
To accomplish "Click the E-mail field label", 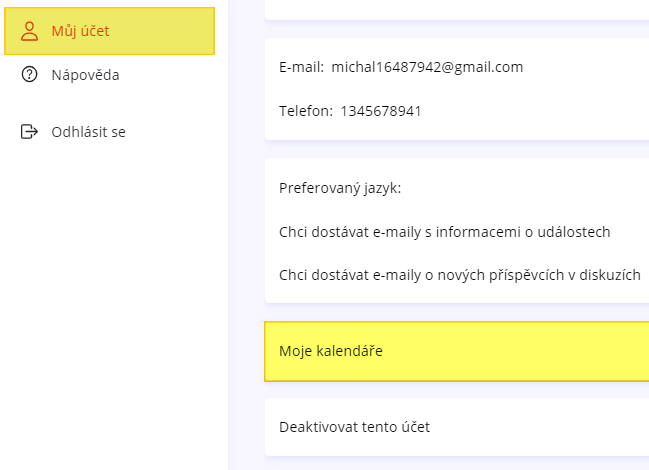I will pyautogui.click(x=301, y=67).
